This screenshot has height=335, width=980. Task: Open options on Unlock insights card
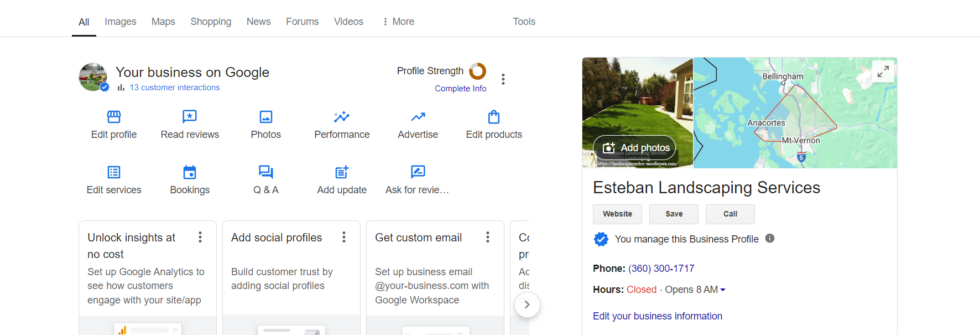coord(200,238)
